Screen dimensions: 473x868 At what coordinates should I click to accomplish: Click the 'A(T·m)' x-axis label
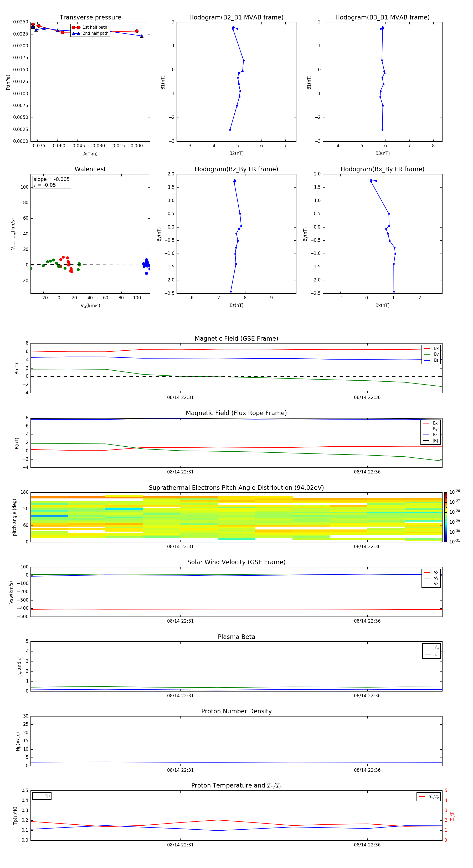click(90, 154)
